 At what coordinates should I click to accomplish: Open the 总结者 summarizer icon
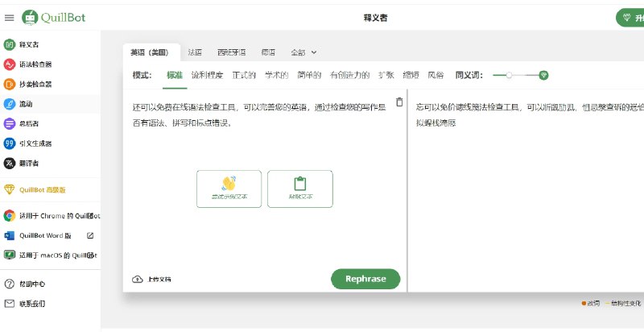10,123
